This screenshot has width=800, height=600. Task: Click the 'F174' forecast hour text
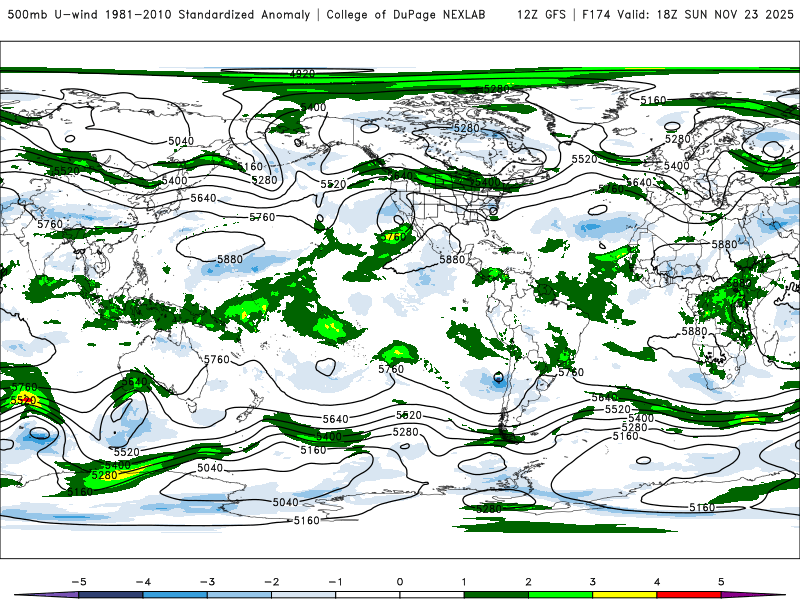point(596,14)
